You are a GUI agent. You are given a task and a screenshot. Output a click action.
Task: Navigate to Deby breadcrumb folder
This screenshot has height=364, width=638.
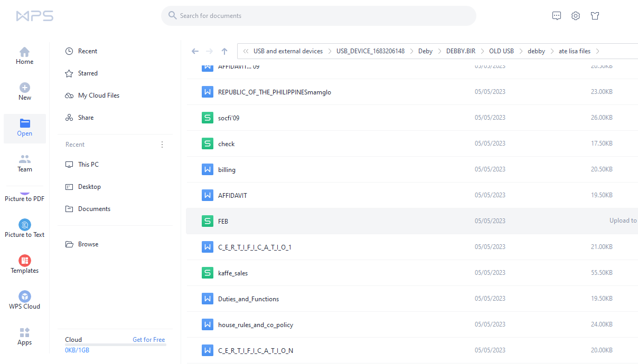coord(425,51)
